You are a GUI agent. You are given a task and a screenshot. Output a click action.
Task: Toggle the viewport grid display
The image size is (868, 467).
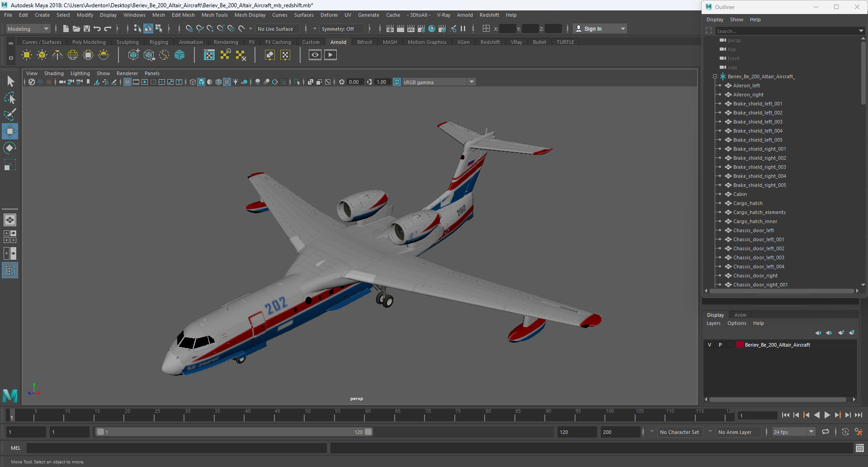(127, 82)
